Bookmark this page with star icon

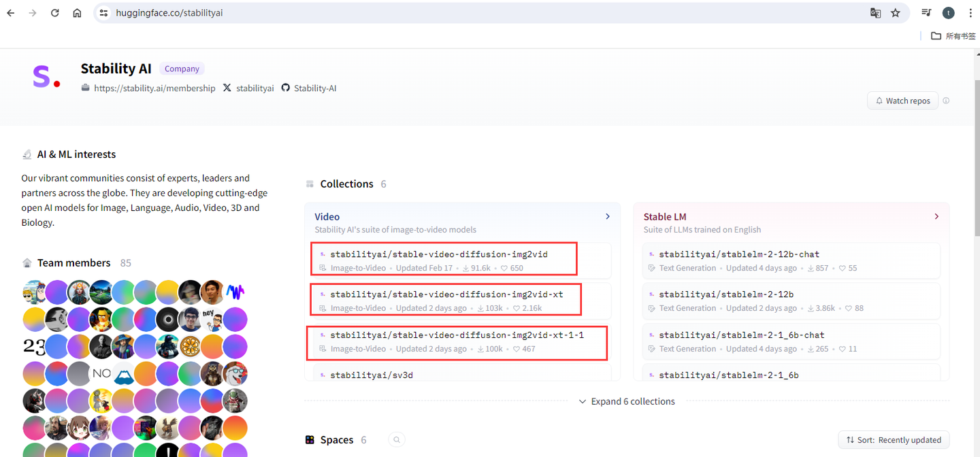point(896,13)
